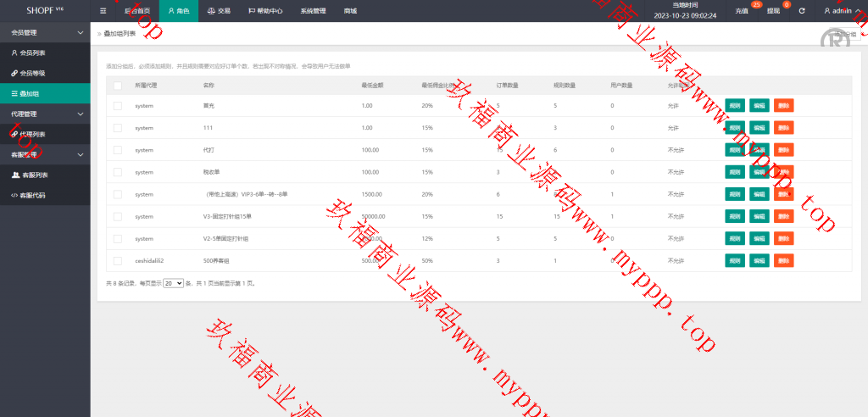
Task: Open 会员等级 via its link icon
Action: click(14, 73)
